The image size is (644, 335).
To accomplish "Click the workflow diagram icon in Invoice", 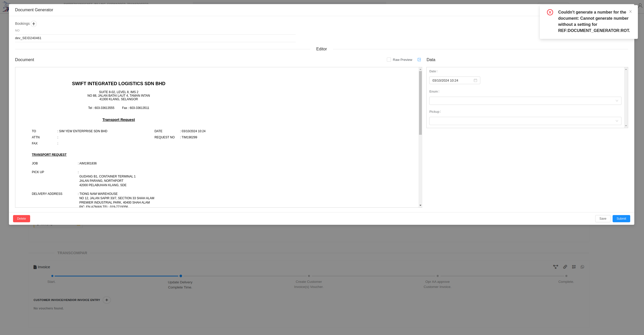I will (x=555, y=267).
